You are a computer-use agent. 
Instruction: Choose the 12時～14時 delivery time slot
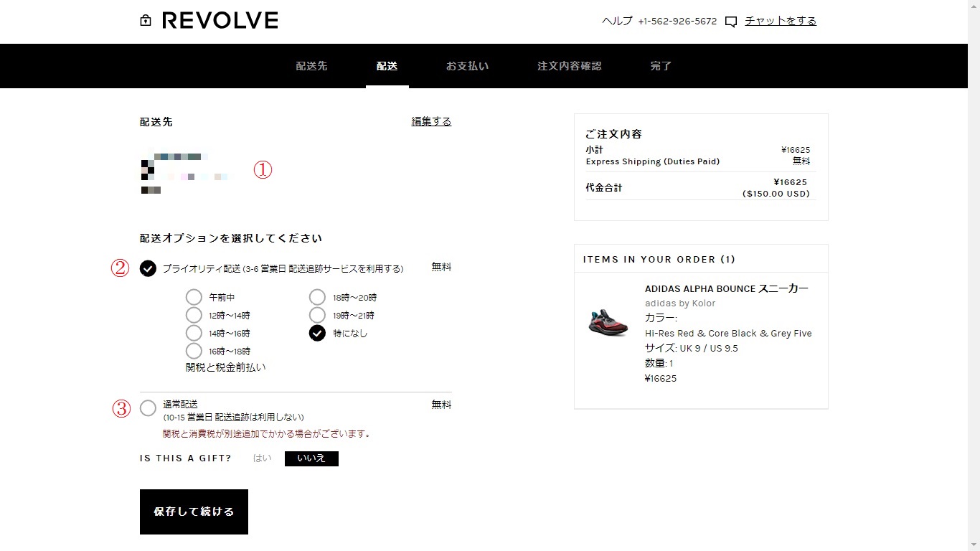pos(194,315)
